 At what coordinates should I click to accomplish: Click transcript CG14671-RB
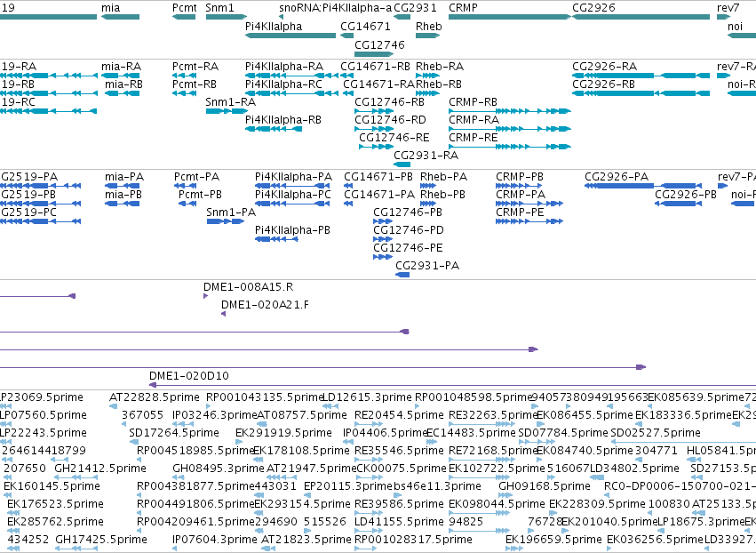(x=346, y=76)
